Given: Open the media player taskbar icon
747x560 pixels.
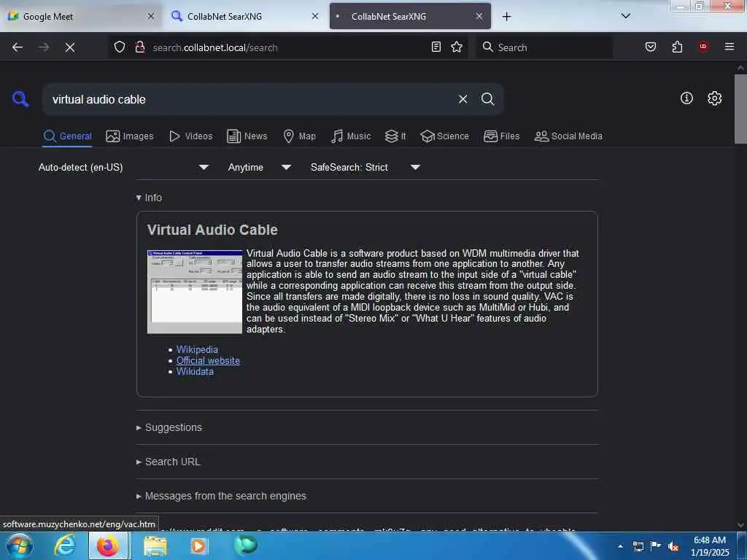Looking at the screenshot, I should coord(199,546).
